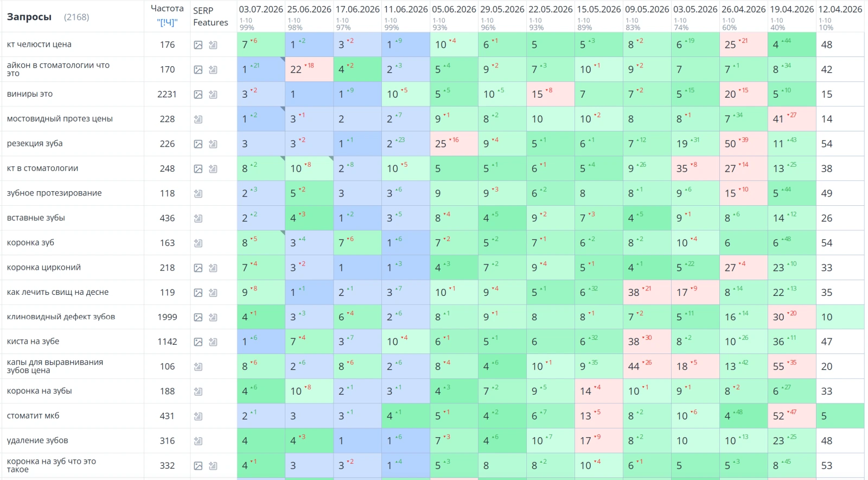
Task: Click snippet icon in 'вставные зубы' row
Action: [198, 218]
